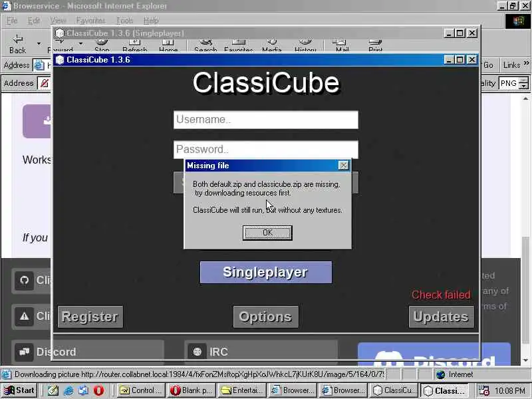
Task: Open the Favorites menu in Internet Explorer
Action: click(90, 21)
